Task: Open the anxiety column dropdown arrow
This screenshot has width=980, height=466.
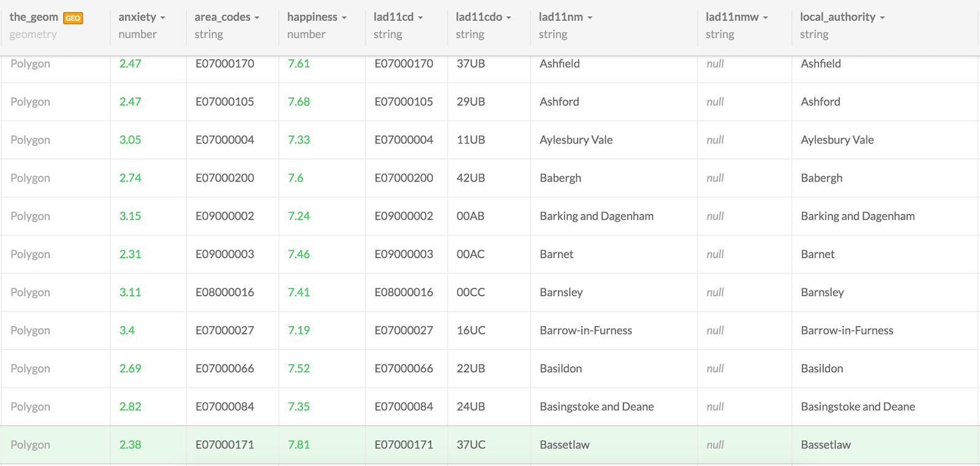Action: click(x=163, y=18)
